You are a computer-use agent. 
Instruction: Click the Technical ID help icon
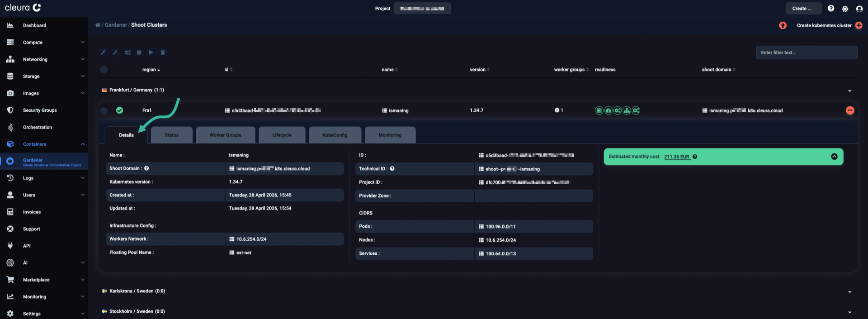[392, 169]
